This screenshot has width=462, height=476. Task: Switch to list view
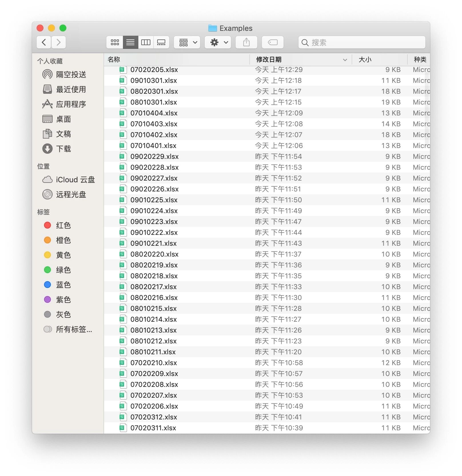pyautogui.click(x=130, y=43)
